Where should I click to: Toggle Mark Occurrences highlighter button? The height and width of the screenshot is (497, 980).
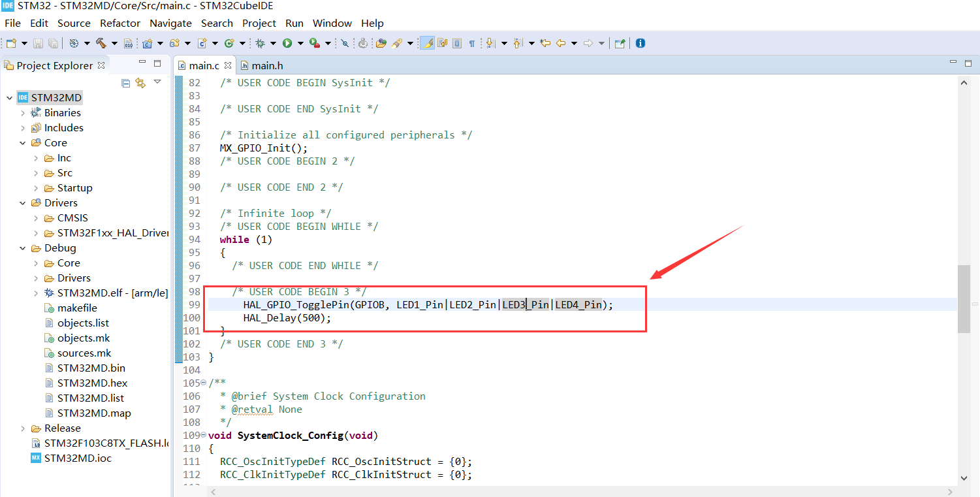click(427, 43)
